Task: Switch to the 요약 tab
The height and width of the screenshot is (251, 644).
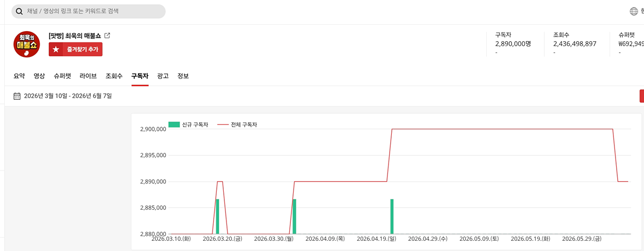Action: point(19,76)
